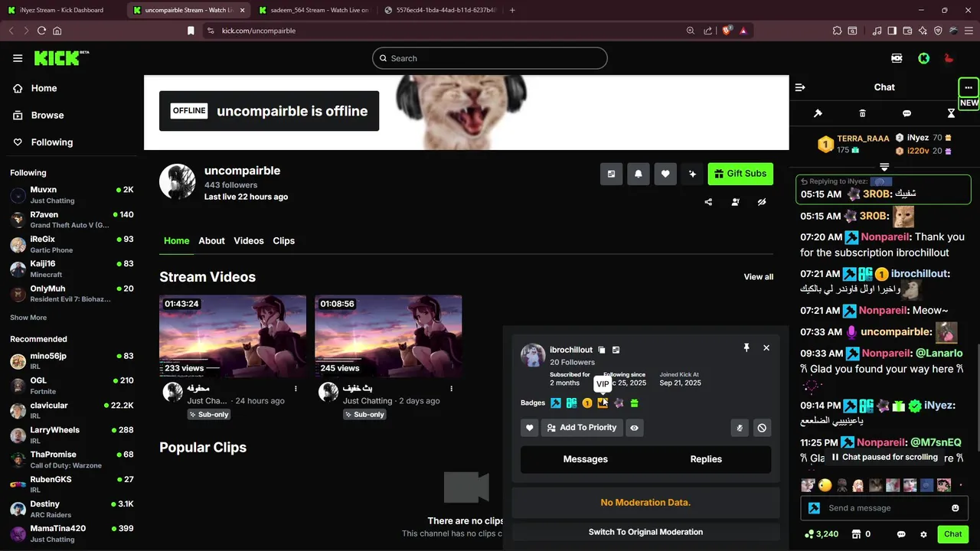Switch to the Clips channel tab

click(284, 240)
